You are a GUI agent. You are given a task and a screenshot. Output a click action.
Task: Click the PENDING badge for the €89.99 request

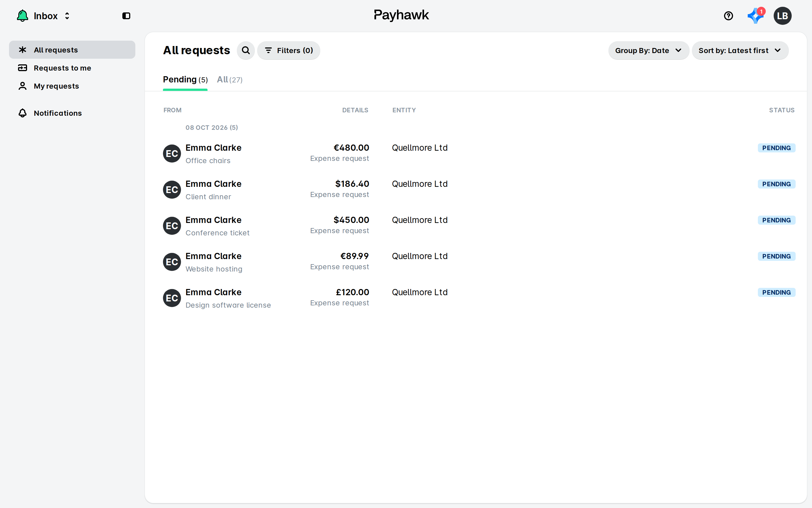pos(776,256)
